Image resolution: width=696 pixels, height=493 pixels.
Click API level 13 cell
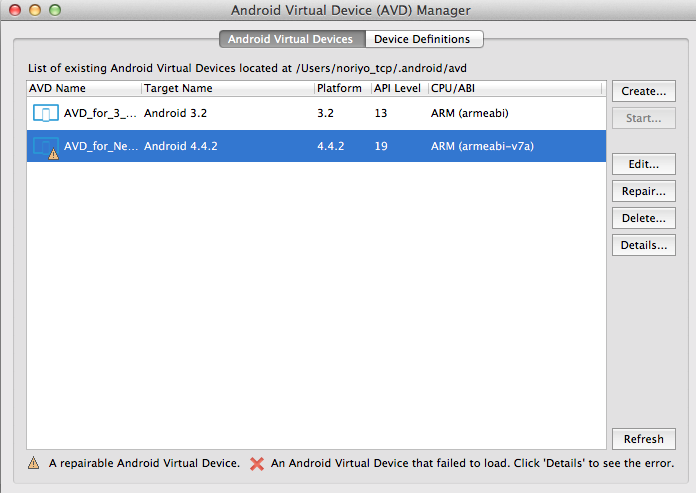pos(381,113)
